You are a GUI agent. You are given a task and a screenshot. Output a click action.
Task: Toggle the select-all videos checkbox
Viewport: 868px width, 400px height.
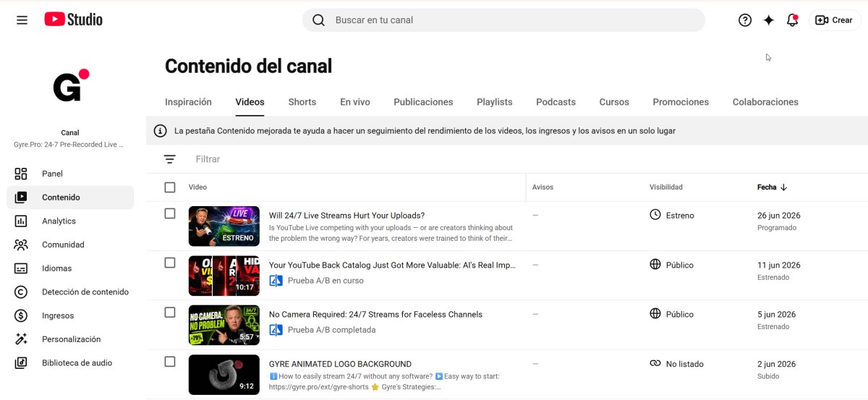click(170, 187)
